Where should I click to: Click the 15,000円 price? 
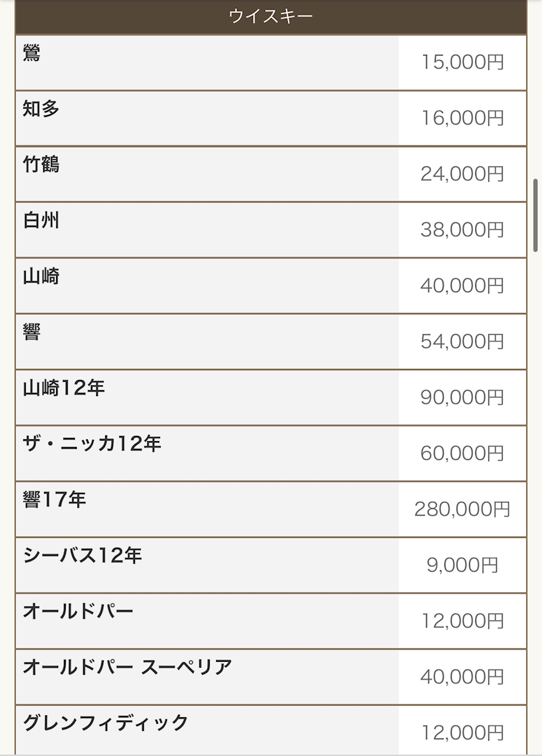point(462,63)
